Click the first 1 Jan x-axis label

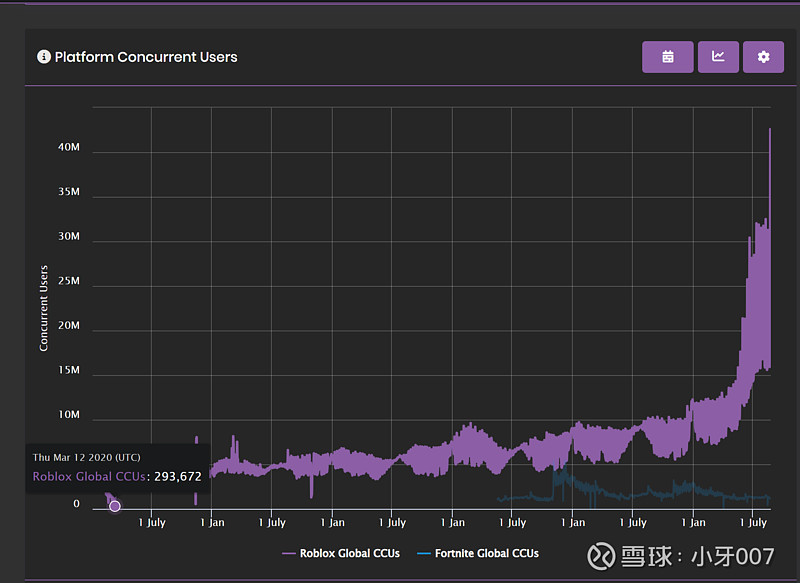pos(211,522)
